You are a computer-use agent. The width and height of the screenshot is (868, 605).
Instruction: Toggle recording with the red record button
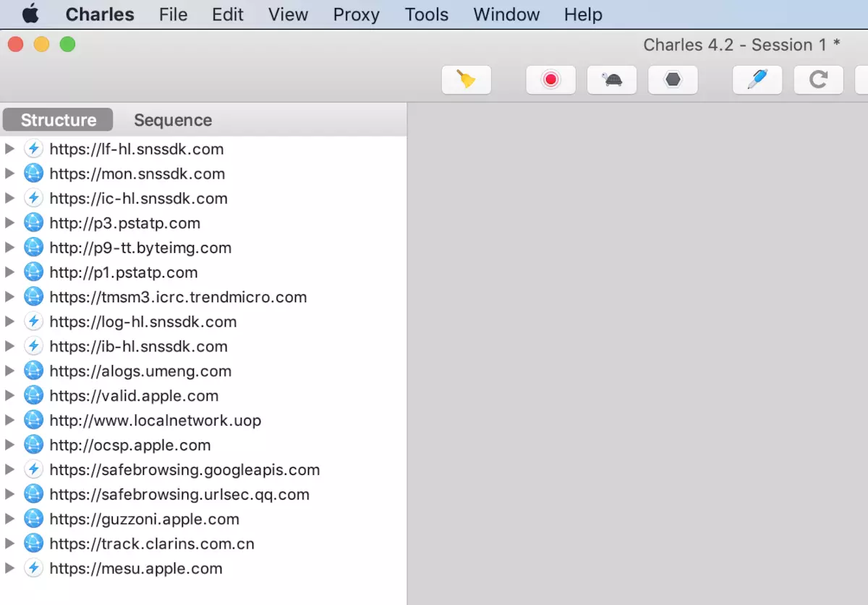(x=551, y=80)
